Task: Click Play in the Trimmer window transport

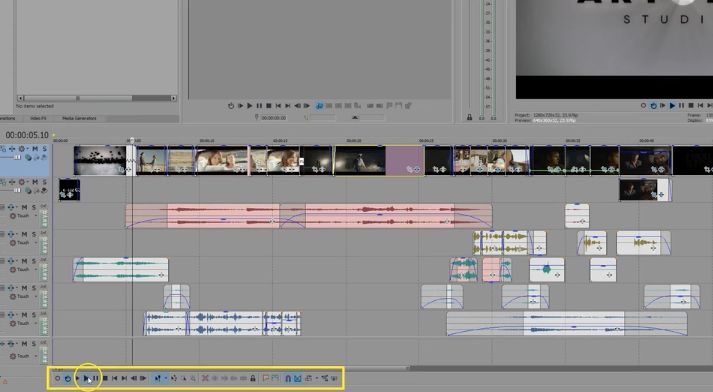Action: [250, 106]
